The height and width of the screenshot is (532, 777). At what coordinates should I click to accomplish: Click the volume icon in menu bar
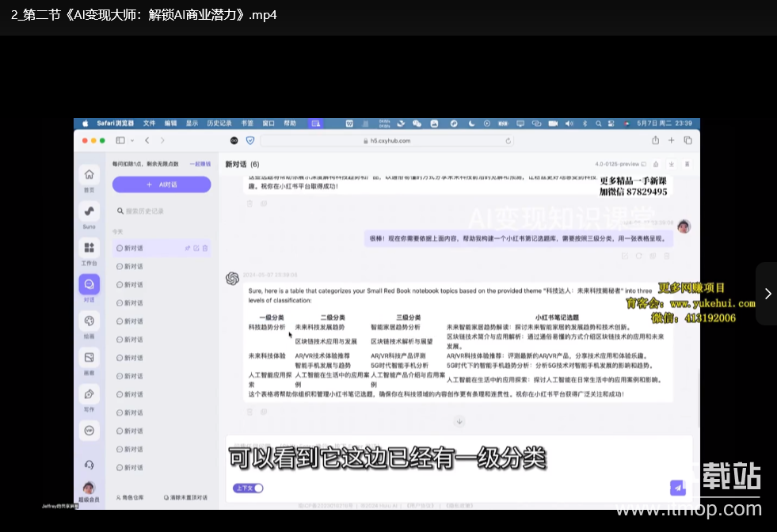point(569,123)
